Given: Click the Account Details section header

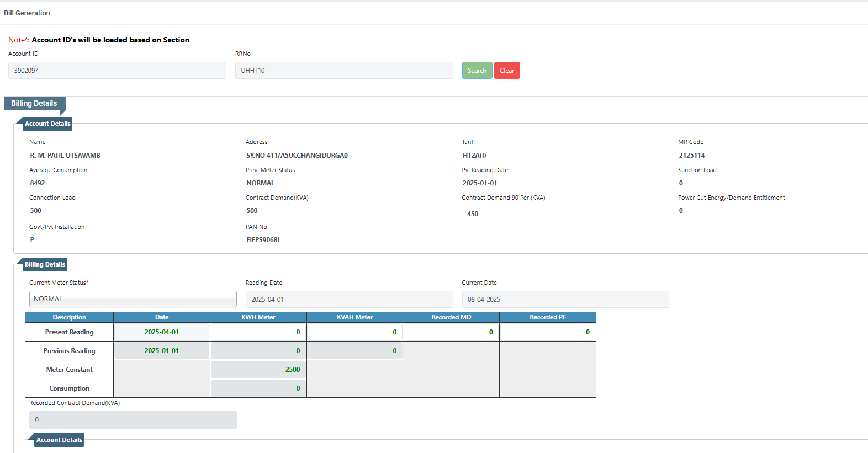Looking at the screenshot, I should pos(47,124).
